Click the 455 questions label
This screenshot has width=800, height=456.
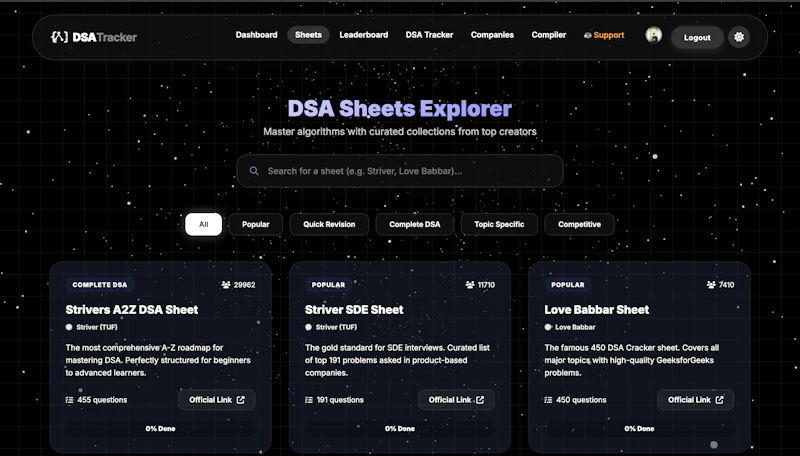click(102, 400)
